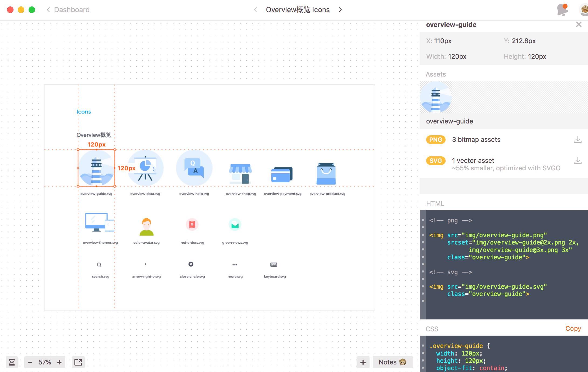Select the overview-data presentation icon

(x=145, y=168)
